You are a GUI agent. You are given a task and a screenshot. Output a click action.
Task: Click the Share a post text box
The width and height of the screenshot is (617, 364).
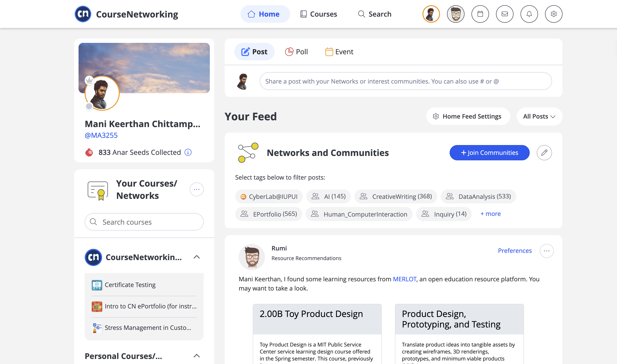tap(406, 81)
